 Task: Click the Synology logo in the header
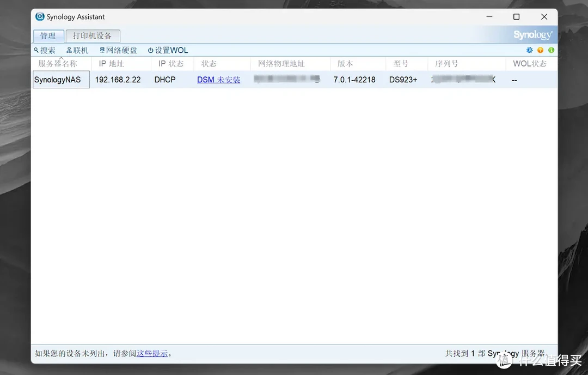point(532,35)
